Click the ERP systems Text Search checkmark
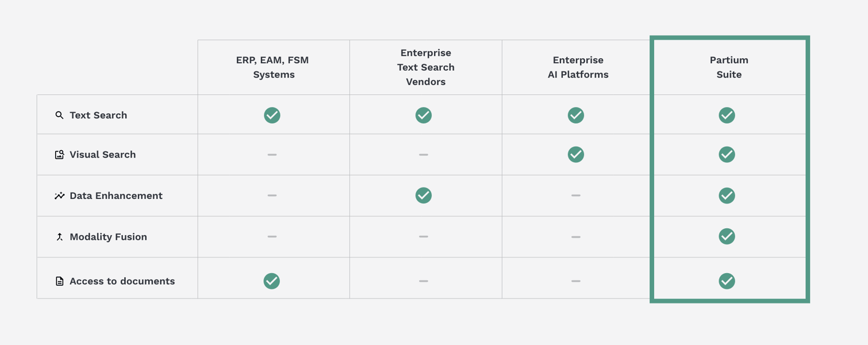 272,115
